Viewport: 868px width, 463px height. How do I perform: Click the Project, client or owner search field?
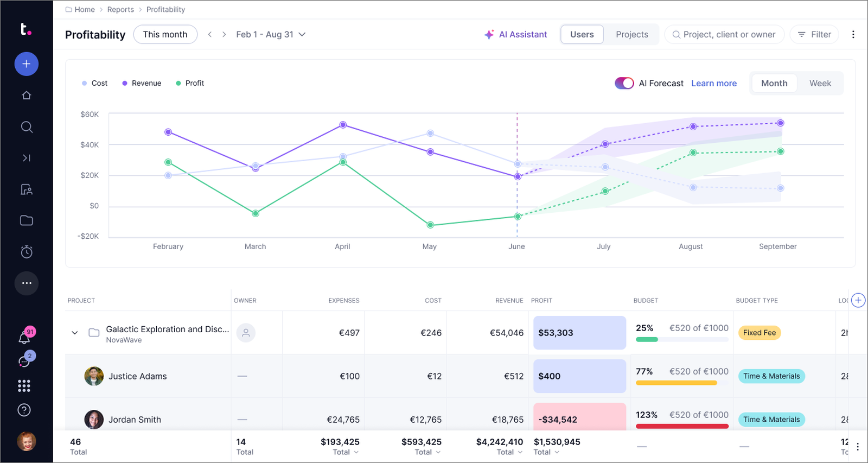coord(724,34)
